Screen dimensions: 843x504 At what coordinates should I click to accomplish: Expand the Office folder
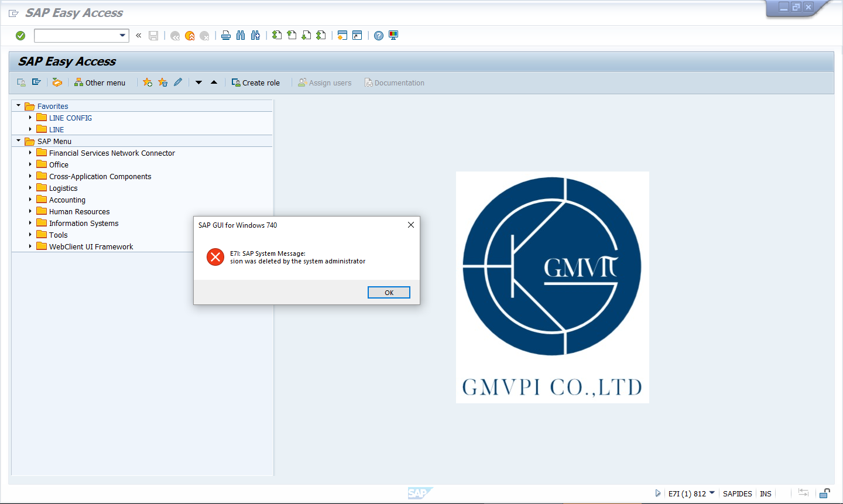coord(30,164)
